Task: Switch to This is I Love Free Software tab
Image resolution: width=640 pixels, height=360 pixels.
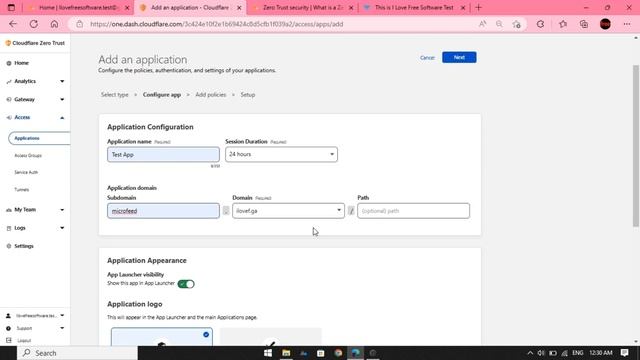Action: [414, 8]
